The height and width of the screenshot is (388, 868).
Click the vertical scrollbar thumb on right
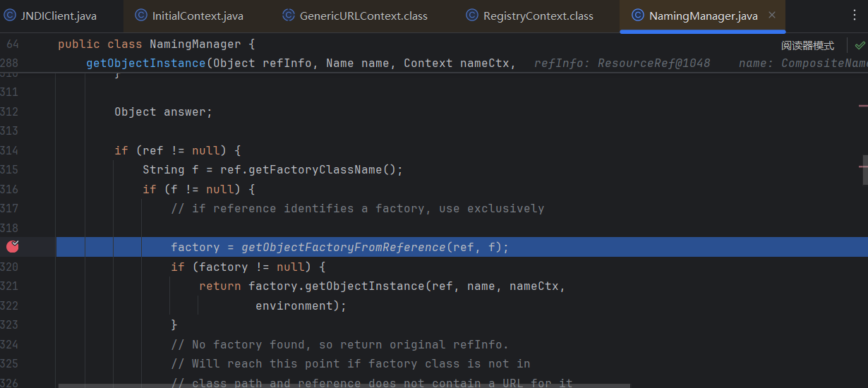(x=864, y=162)
